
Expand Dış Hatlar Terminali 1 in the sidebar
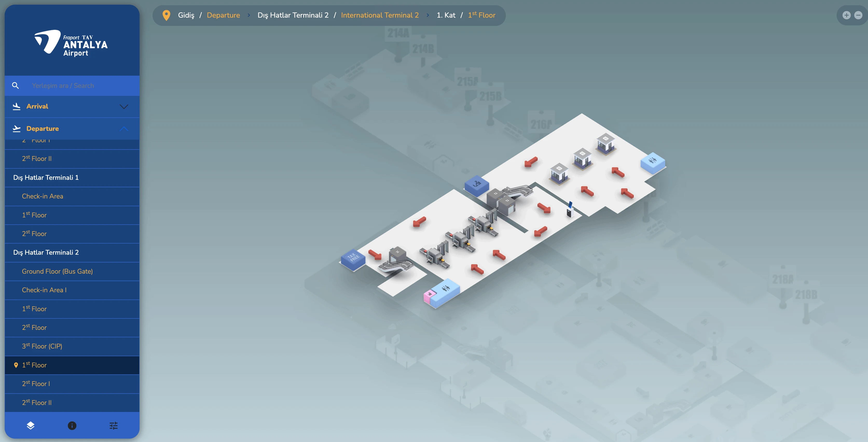point(46,177)
